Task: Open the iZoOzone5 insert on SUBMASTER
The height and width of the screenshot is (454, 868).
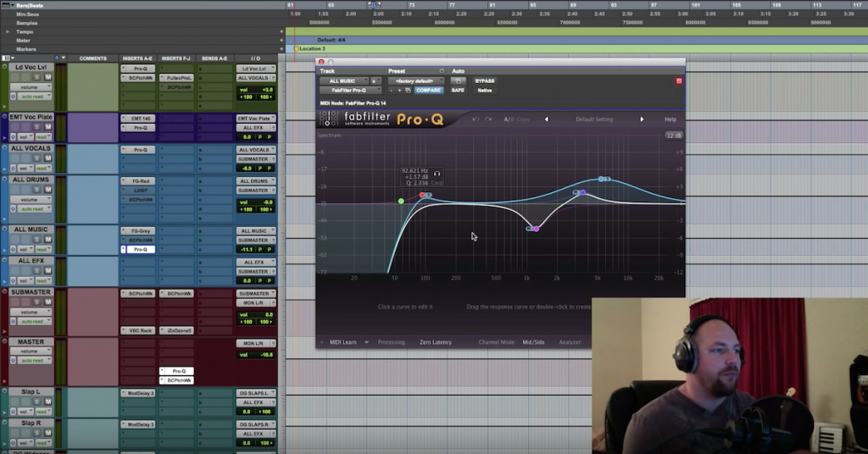Action: pos(179,330)
